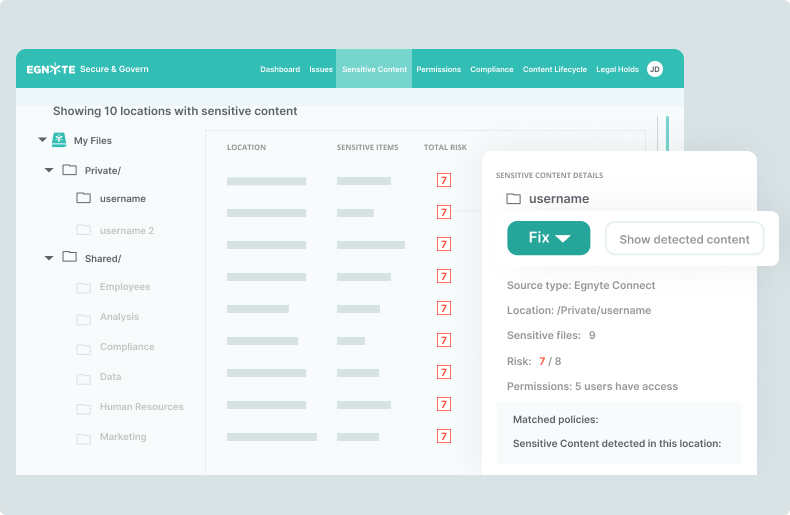Open the Permissions tab

438,69
